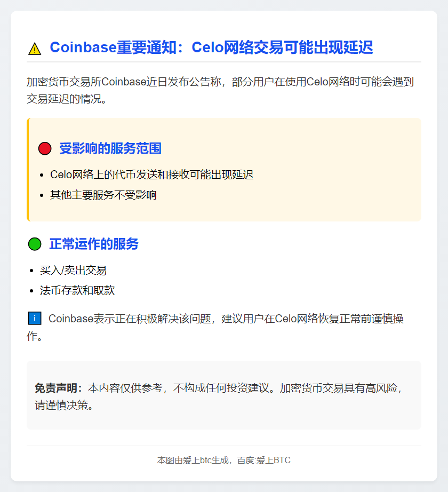
Task: Select the bullet Celo网络上的代币发送和接收可能出现延迟
Action: click(151, 174)
